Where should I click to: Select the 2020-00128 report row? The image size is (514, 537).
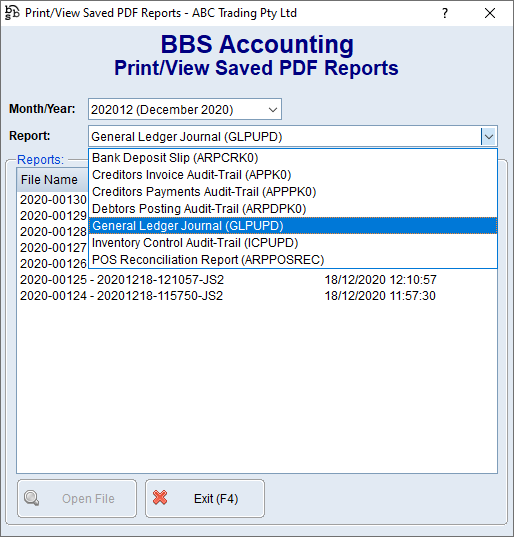pos(53,232)
